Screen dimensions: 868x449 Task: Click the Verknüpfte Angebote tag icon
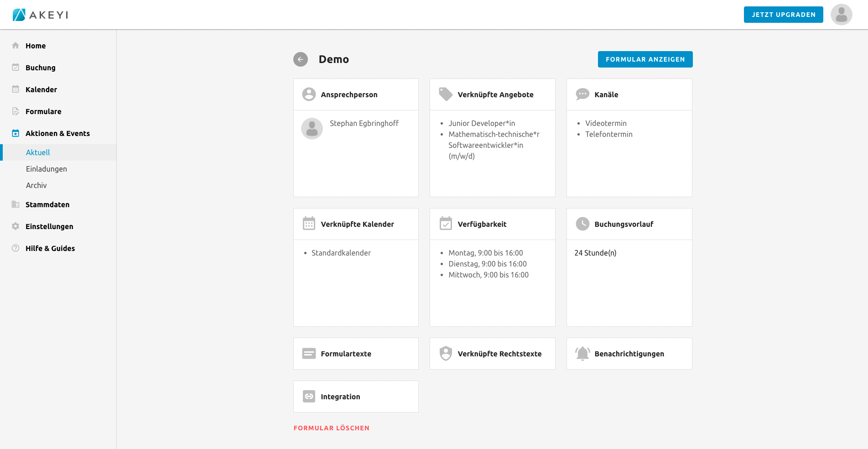(445, 94)
